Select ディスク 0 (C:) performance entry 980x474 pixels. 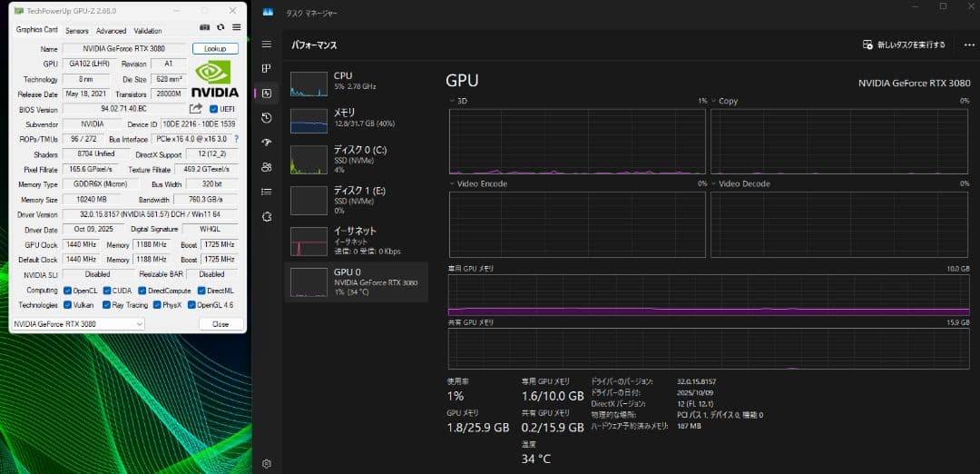[357, 160]
